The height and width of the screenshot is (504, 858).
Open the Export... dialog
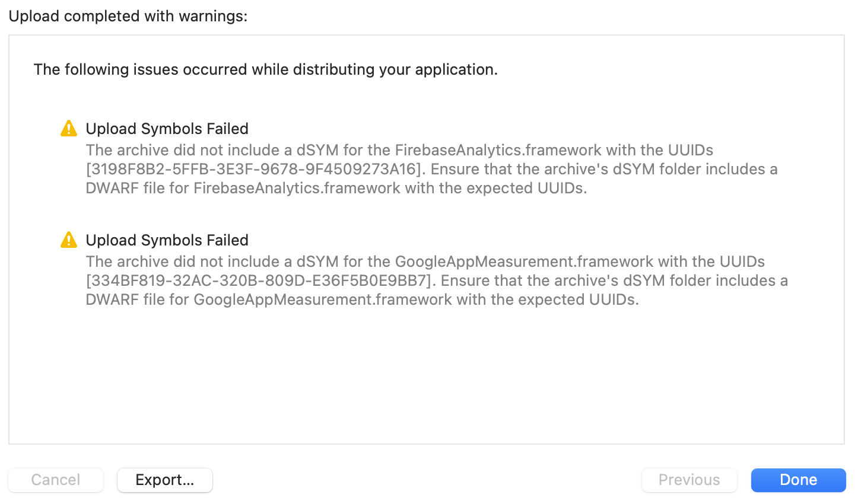click(x=165, y=480)
